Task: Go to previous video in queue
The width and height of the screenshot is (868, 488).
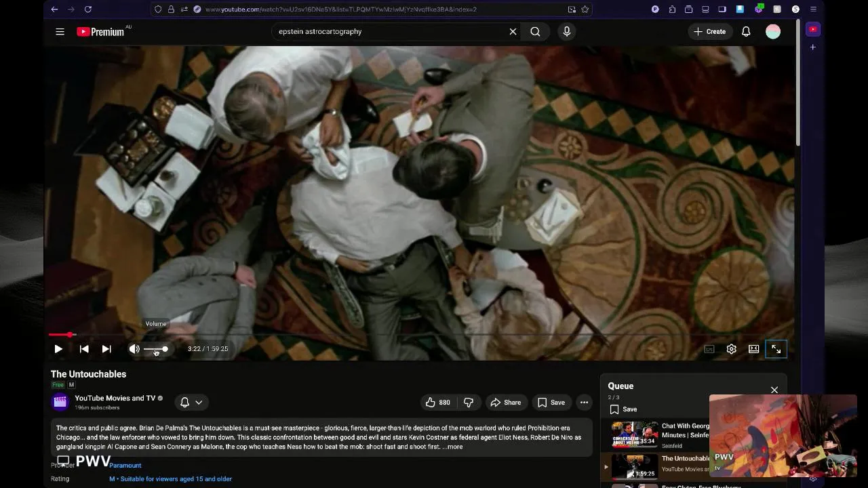Action: click(x=84, y=349)
